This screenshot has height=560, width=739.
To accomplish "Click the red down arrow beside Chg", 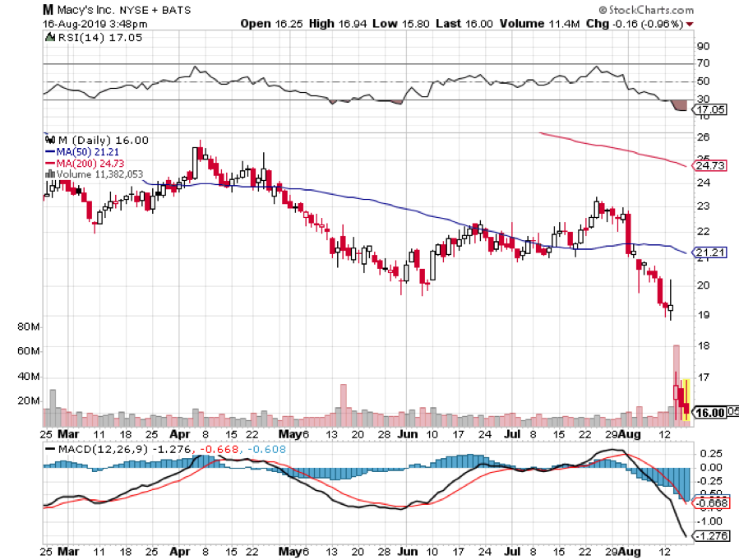I will [689, 23].
